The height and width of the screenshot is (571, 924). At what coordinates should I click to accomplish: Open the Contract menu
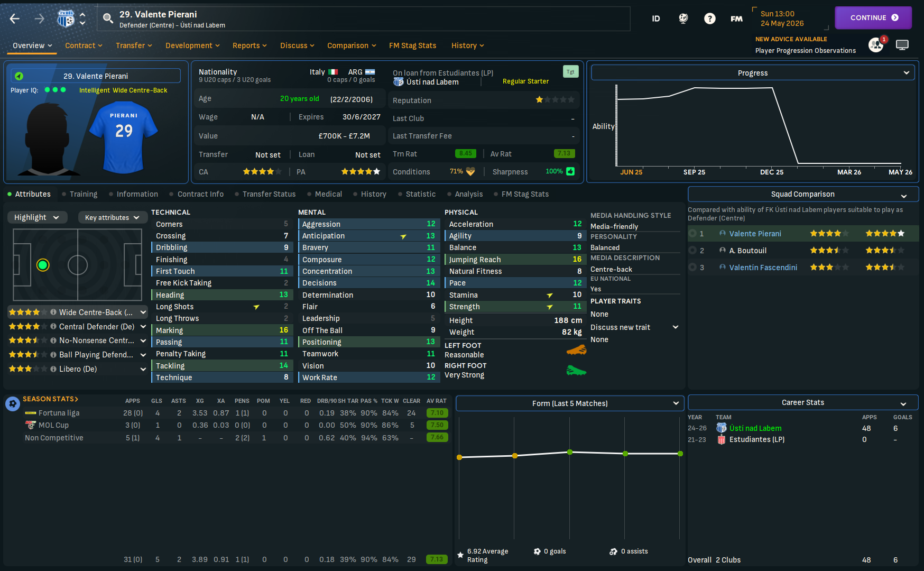84,45
